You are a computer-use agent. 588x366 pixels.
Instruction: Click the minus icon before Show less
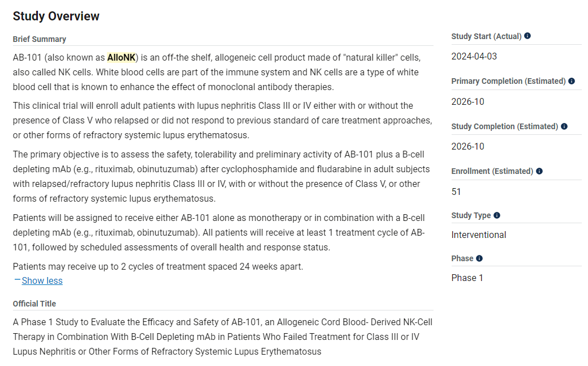pos(17,280)
